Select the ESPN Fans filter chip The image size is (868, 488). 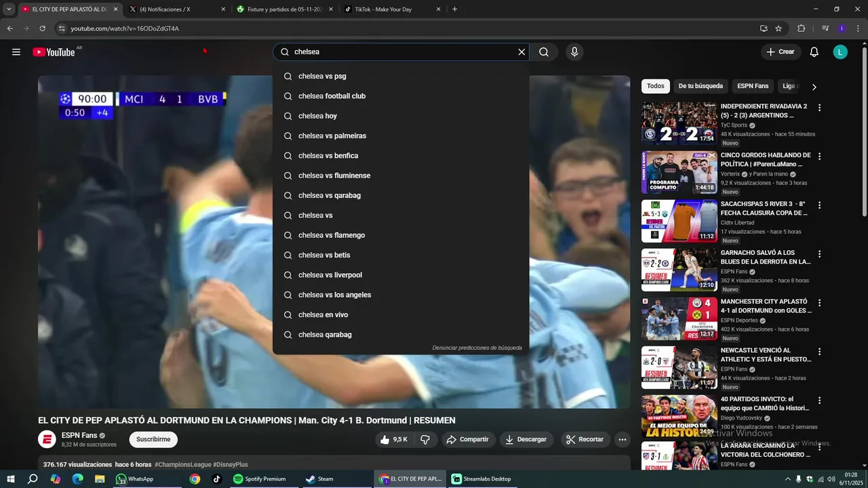click(x=753, y=86)
